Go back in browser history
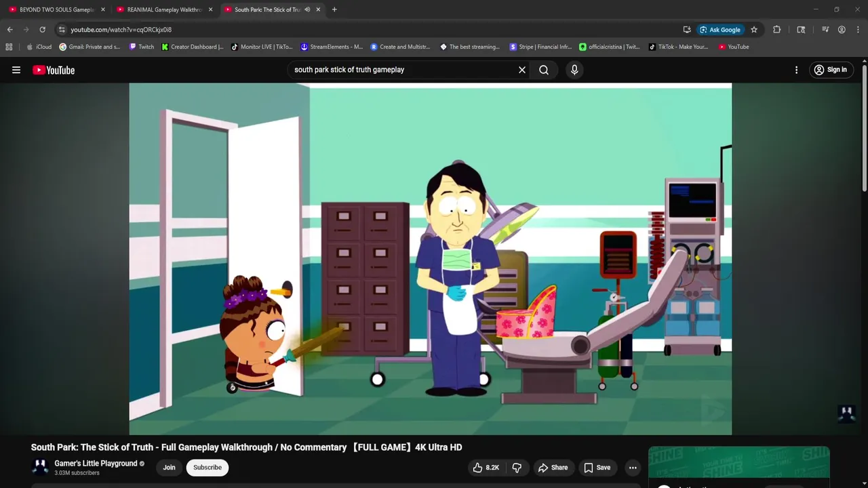The width and height of the screenshot is (868, 488). [x=9, y=30]
